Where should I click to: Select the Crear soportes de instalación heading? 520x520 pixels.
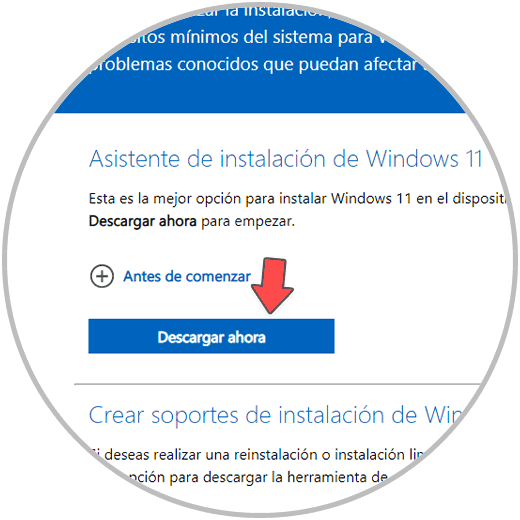coord(277,415)
